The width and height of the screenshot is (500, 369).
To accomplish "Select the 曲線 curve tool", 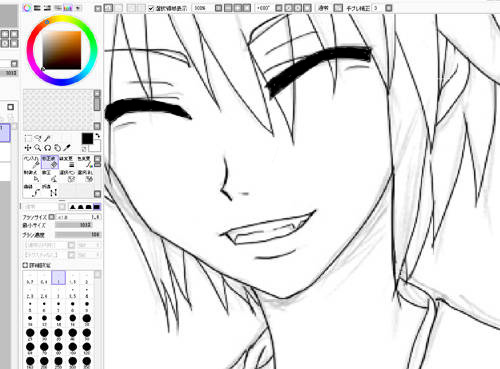I will 32,190.
